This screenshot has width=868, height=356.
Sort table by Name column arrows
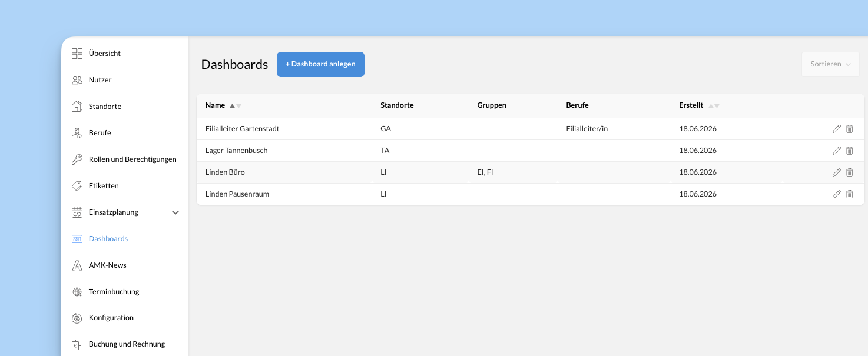tap(236, 106)
